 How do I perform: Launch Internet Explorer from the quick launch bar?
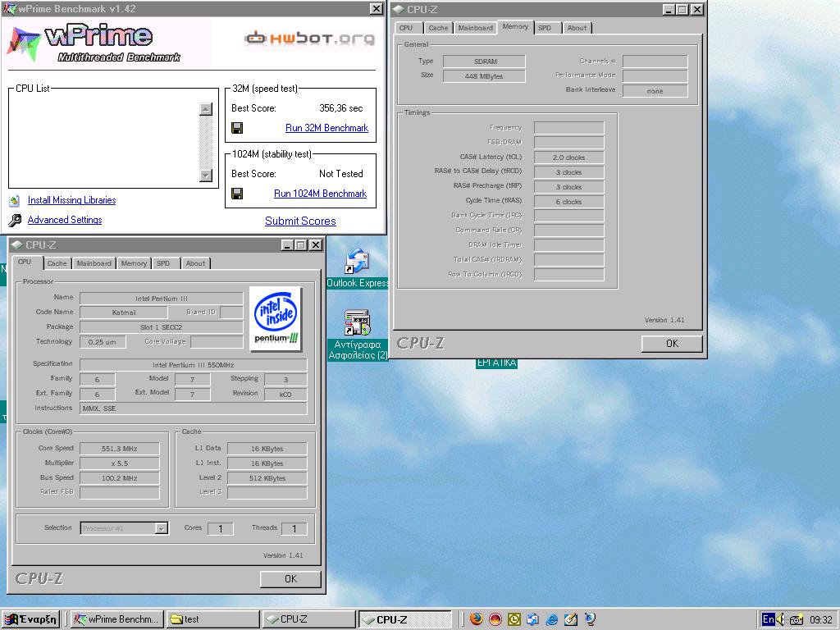pos(551,619)
